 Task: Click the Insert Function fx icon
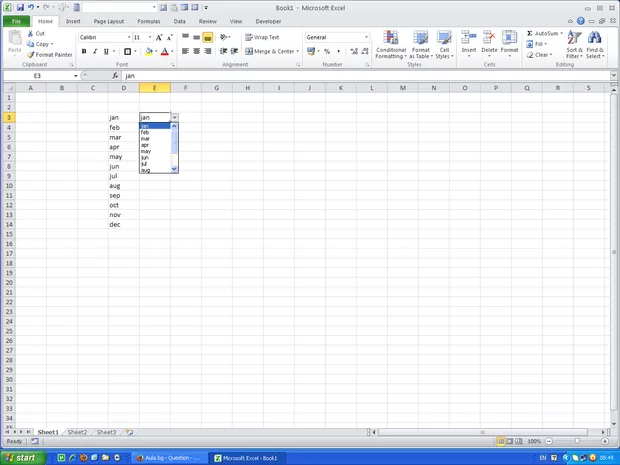click(115, 76)
